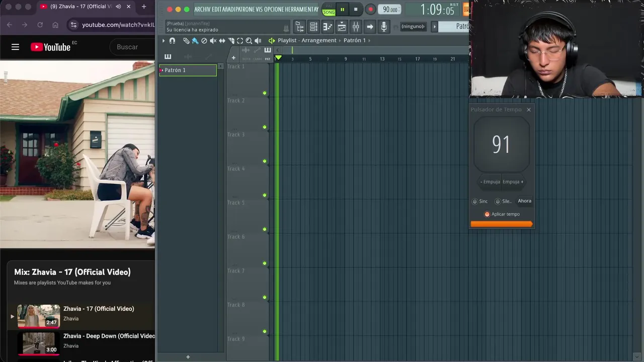
Task: Click the orange progress bar in tempo tapper
Action: (501, 224)
